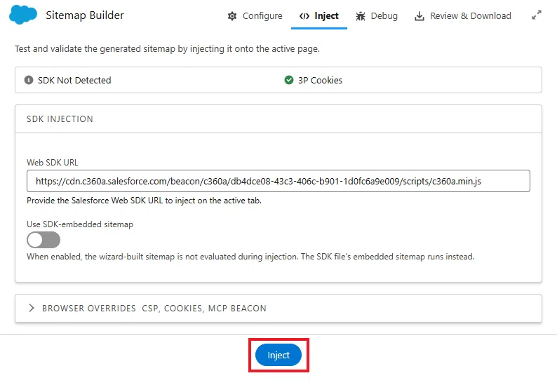Click the SDK Not Detected info icon

pos(29,80)
